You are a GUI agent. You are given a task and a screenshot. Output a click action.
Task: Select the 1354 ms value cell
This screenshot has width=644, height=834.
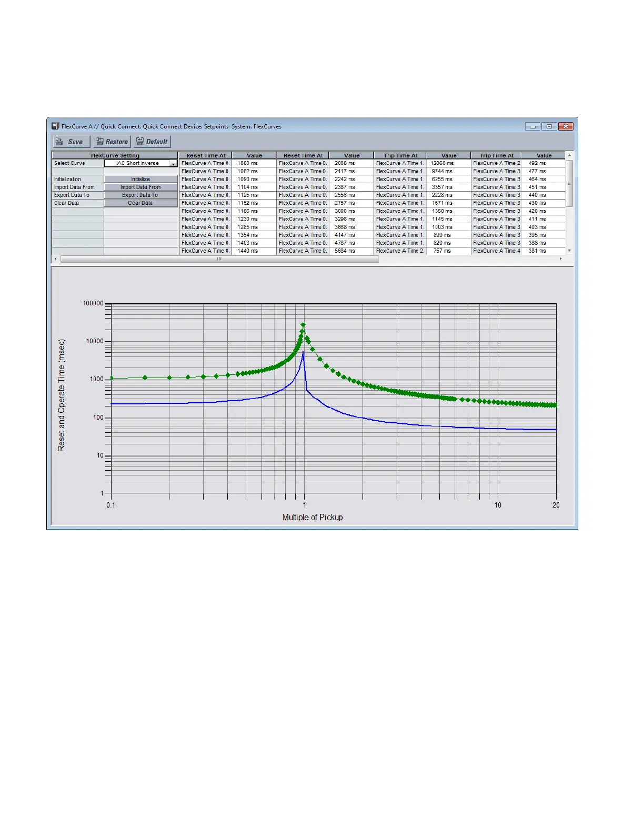coord(254,235)
